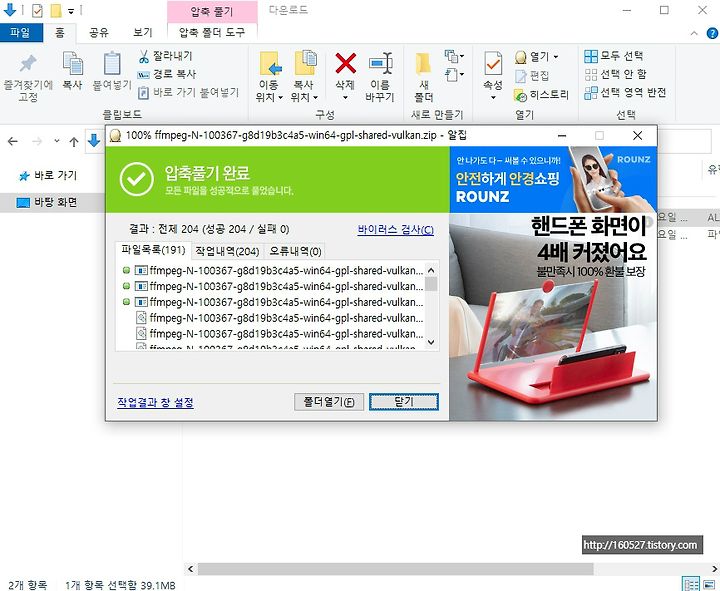Screen dimensions: 720x591
Task: Click Select all (모두 선택)
Action: (613, 56)
